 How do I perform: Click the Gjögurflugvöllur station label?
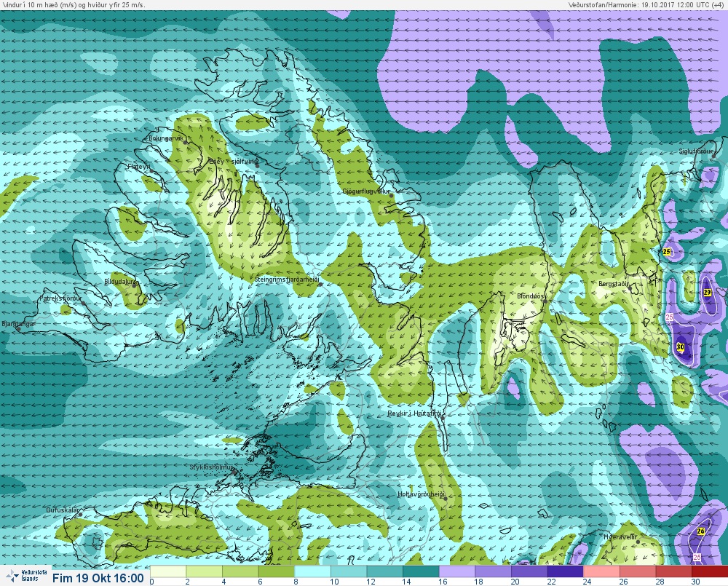[366, 191]
